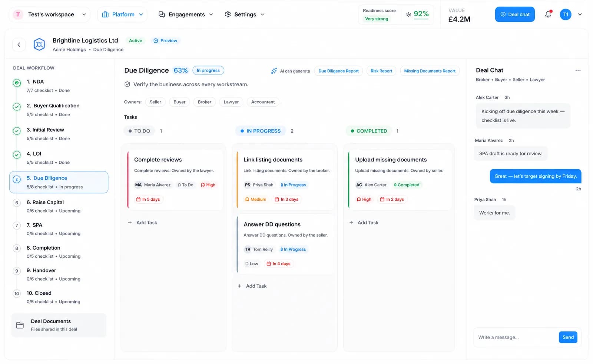Click the T1 user avatar

[x=566, y=14]
